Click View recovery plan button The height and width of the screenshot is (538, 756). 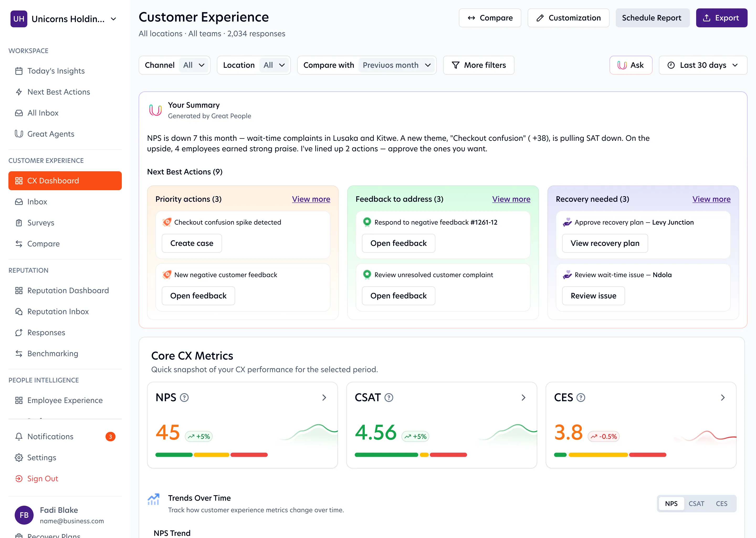click(605, 243)
